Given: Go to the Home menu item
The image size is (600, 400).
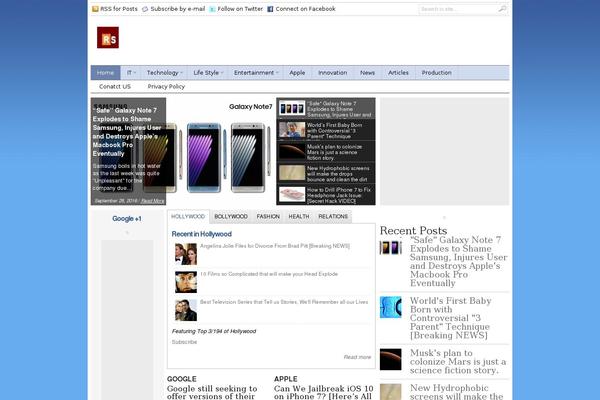Looking at the screenshot, I should 105,73.
